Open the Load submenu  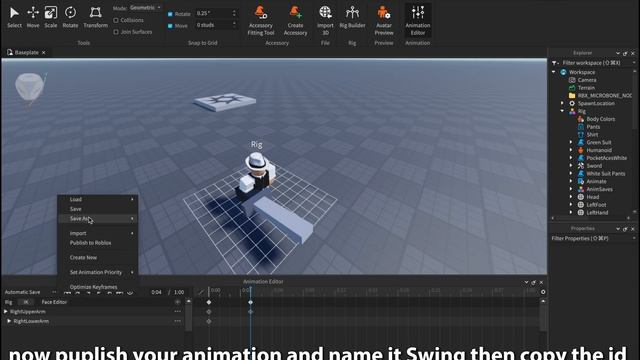click(x=98, y=199)
